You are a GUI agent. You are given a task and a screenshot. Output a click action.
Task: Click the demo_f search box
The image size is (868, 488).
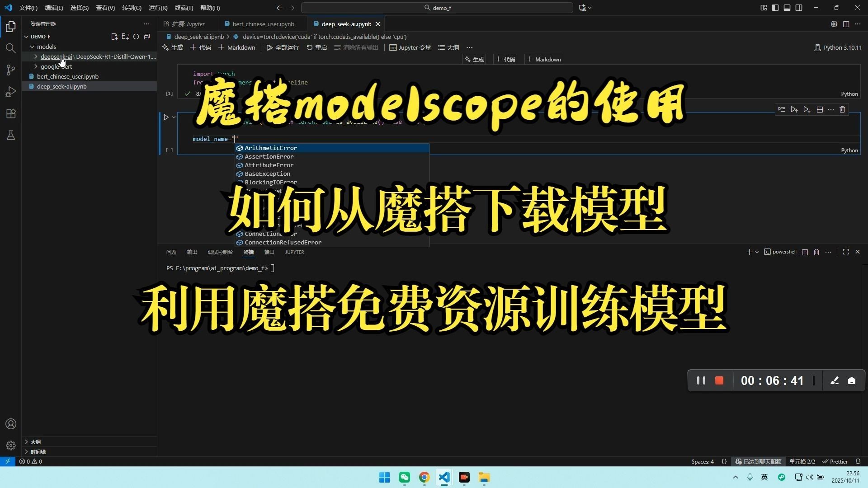coord(437,8)
